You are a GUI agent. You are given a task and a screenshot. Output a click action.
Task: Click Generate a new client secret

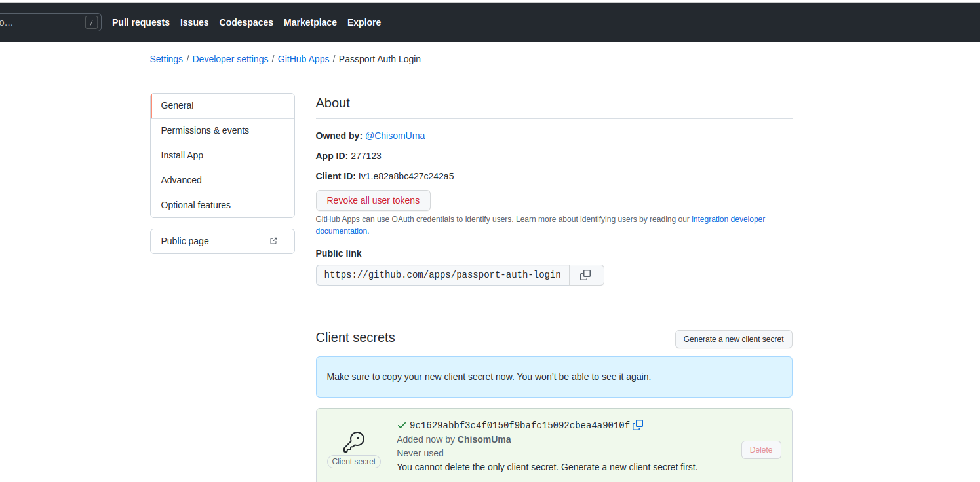(x=734, y=339)
